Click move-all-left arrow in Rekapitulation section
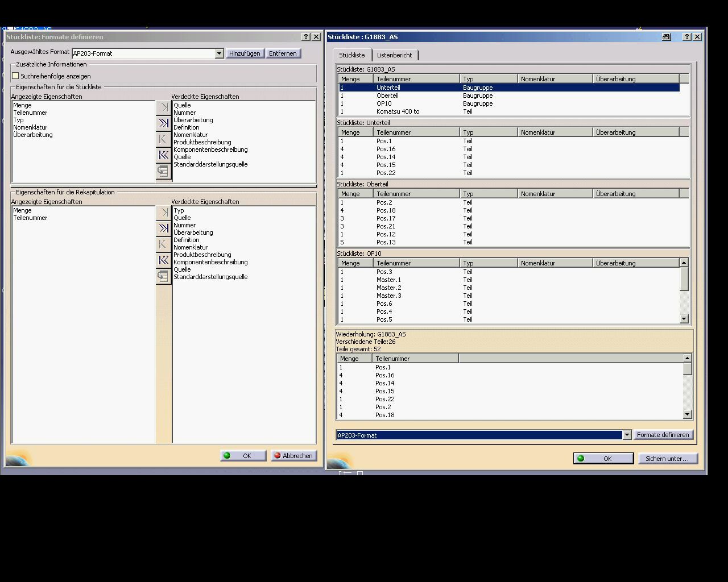Image resolution: width=728 pixels, height=582 pixels. [x=163, y=260]
